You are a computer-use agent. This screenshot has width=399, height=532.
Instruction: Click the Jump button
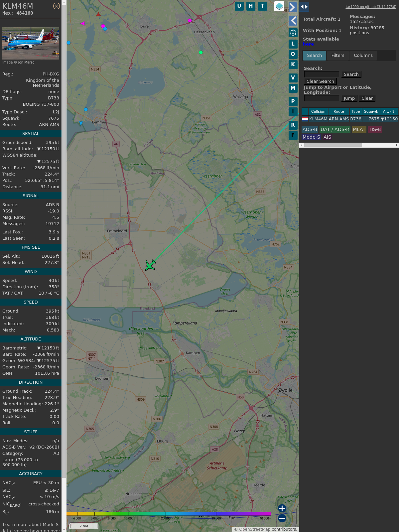[349, 98]
